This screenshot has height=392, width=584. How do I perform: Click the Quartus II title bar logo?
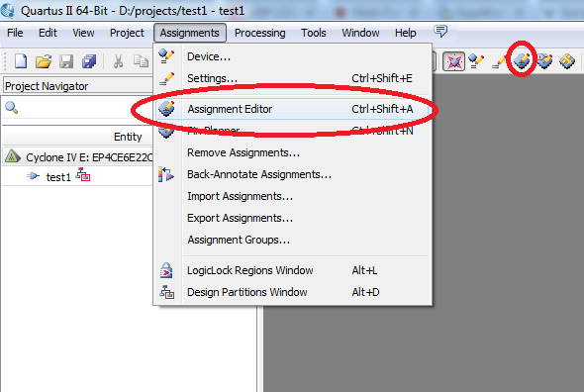pyautogui.click(x=8, y=10)
